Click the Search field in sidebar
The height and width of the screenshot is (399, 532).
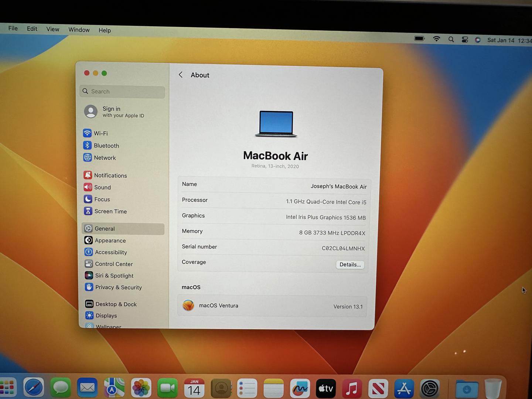pyautogui.click(x=122, y=92)
